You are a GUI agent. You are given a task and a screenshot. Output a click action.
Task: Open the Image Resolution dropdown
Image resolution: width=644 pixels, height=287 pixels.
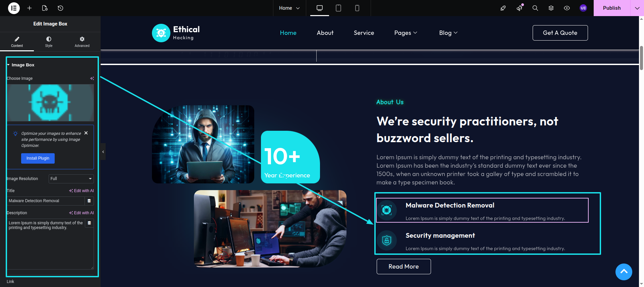point(71,179)
